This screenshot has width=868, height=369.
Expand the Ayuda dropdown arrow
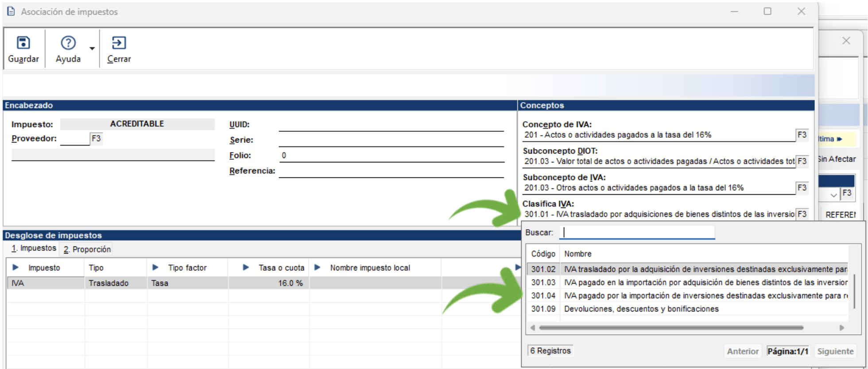[92, 48]
